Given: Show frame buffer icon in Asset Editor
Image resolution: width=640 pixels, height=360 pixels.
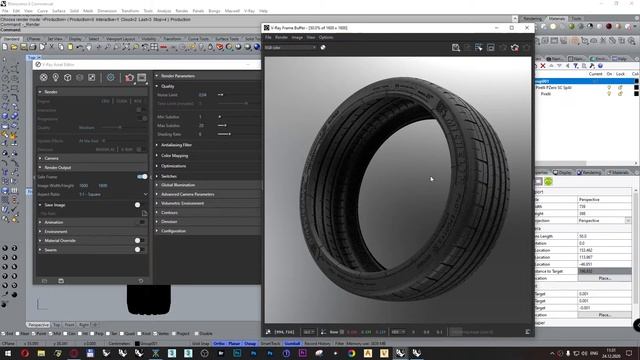Looking at the screenshot, I should click(142, 78).
